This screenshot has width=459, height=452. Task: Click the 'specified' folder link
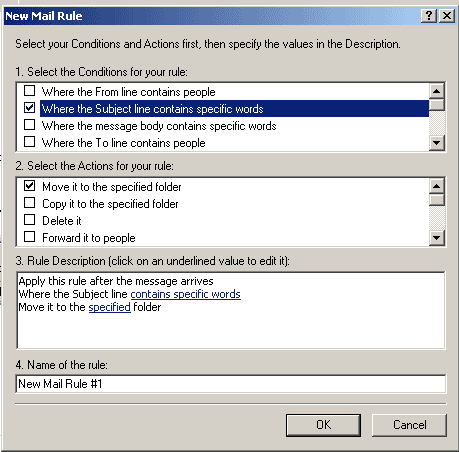[x=109, y=307]
